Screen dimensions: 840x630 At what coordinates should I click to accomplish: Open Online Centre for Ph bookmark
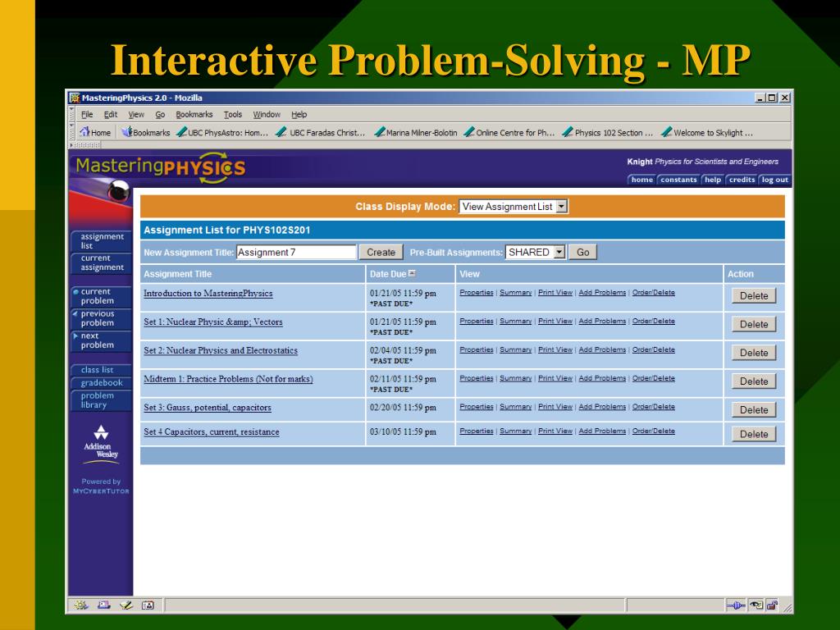coord(509,132)
